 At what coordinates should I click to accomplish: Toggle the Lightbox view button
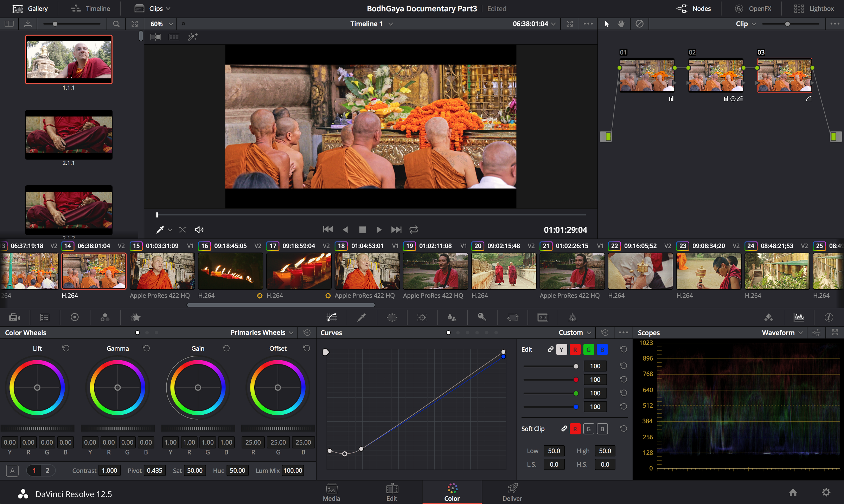coord(814,8)
